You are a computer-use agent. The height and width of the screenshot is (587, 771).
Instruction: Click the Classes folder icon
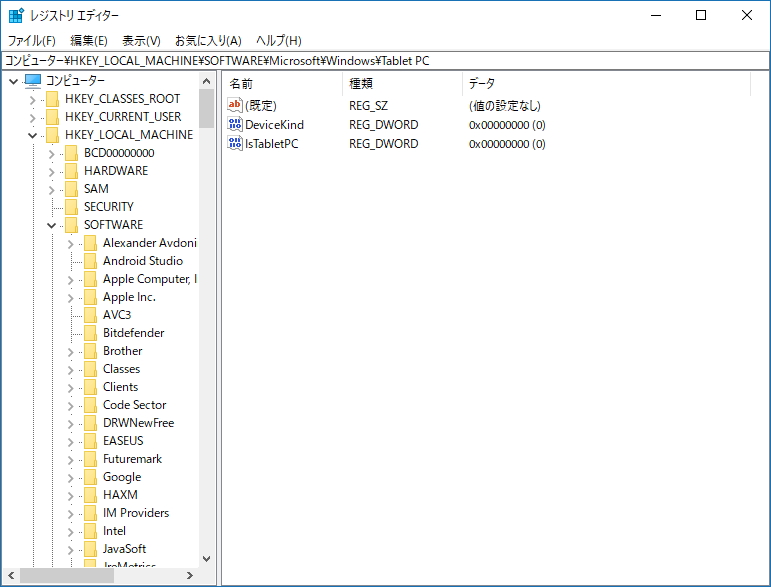click(x=90, y=369)
